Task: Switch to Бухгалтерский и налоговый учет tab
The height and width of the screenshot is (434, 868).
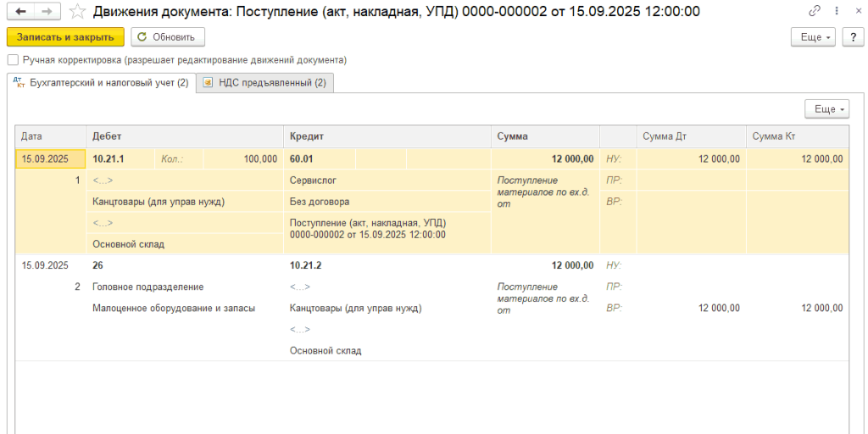Action: pyautogui.click(x=102, y=83)
